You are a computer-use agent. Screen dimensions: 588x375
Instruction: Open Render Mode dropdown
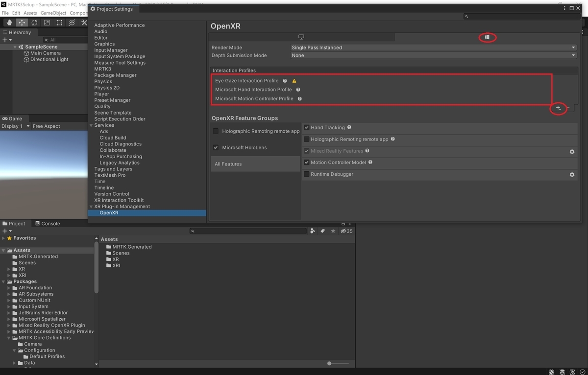[433, 47]
